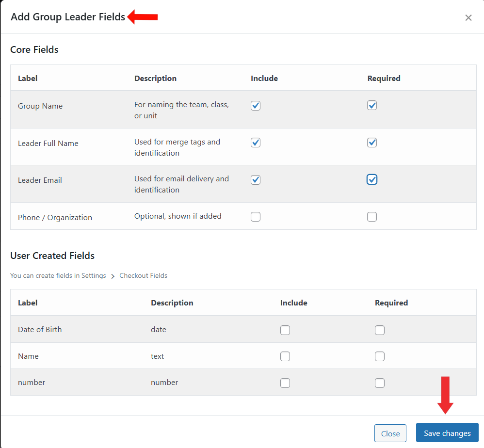The height and width of the screenshot is (448, 484).
Task: Click the Save changes button
Action: point(447,433)
